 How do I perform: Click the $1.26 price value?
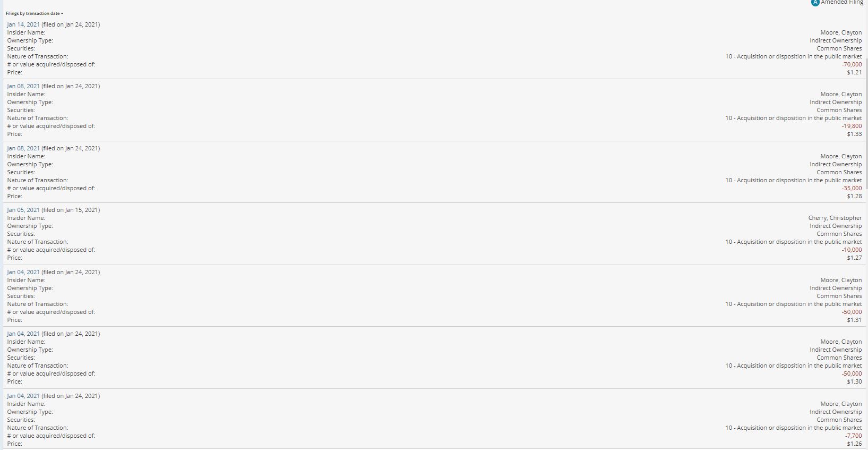854,444
